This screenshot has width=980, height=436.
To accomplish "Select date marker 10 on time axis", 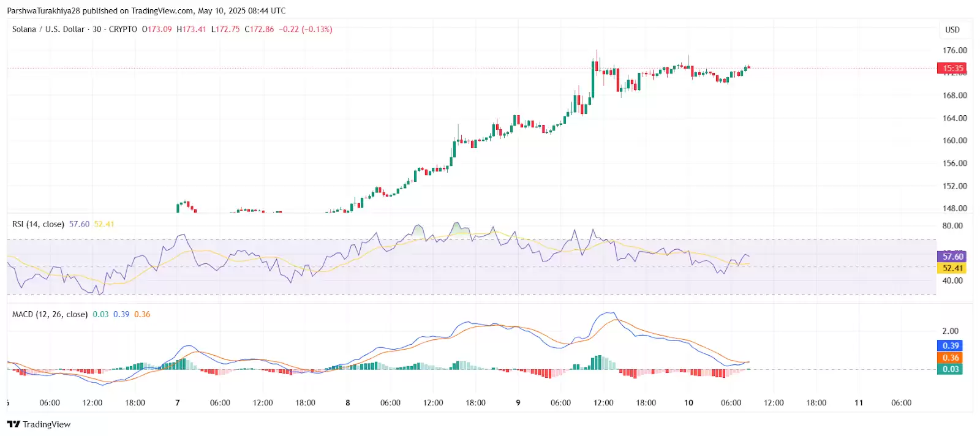I will (688, 403).
